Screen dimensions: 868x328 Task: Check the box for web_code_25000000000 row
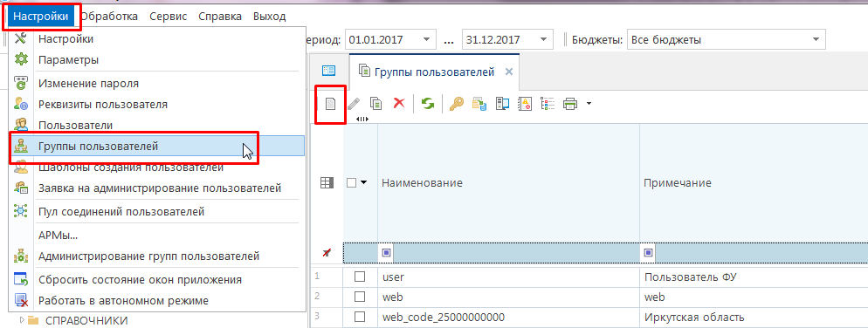[360, 317]
